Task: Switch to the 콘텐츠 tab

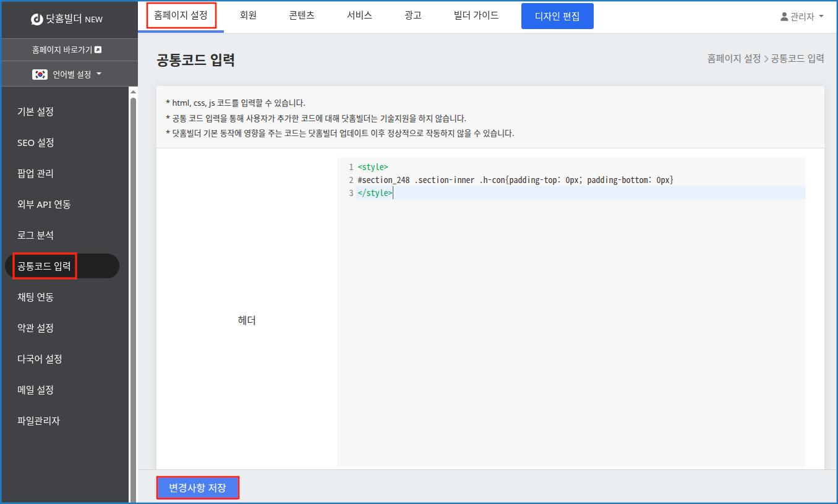Action: tap(301, 15)
